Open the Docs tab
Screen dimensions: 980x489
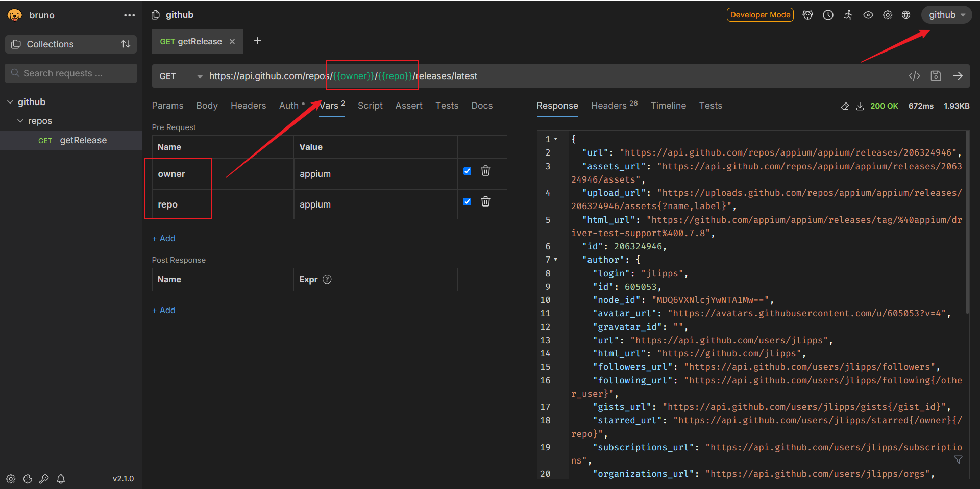click(x=482, y=106)
